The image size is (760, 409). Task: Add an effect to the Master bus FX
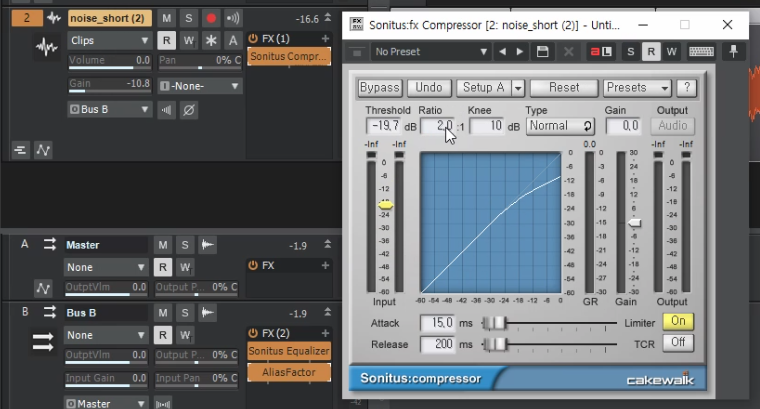coord(325,266)
